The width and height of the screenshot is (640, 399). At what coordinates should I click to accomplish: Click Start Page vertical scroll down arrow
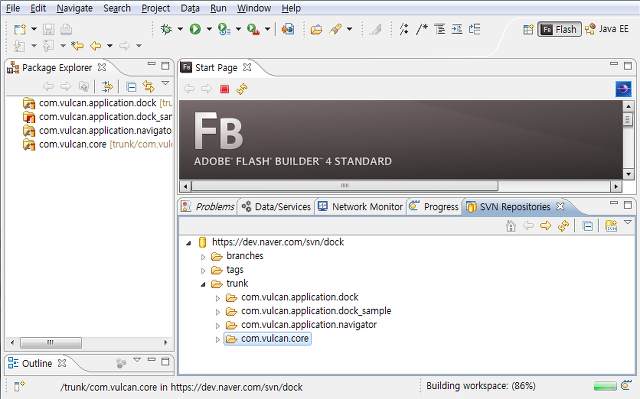[628, 174]
